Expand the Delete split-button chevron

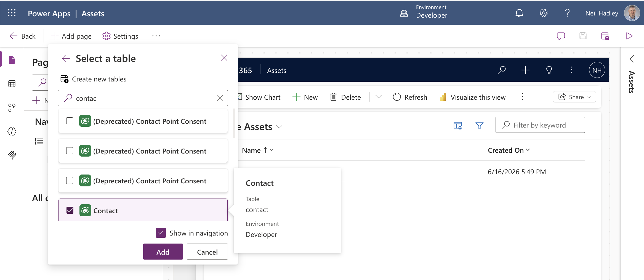(x=379, y=97)
